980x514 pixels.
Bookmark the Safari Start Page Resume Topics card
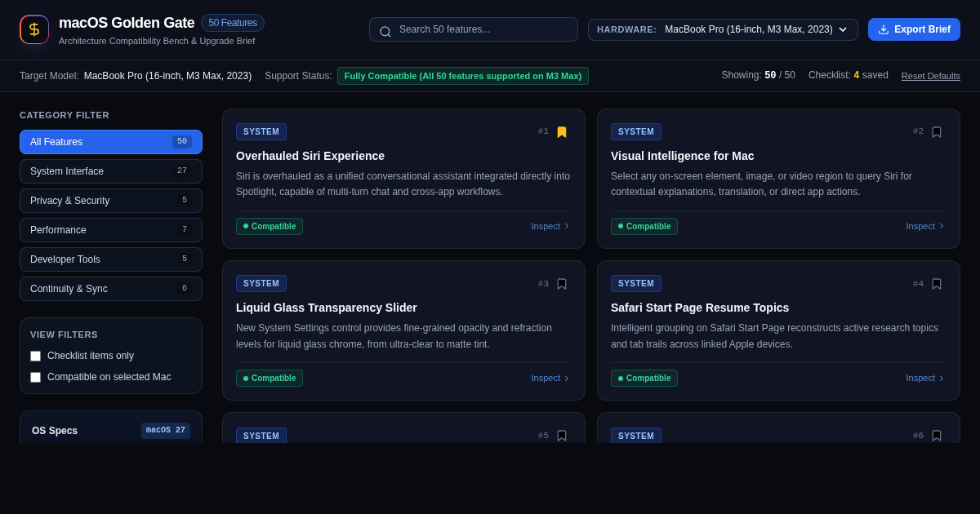pos(937,284)
